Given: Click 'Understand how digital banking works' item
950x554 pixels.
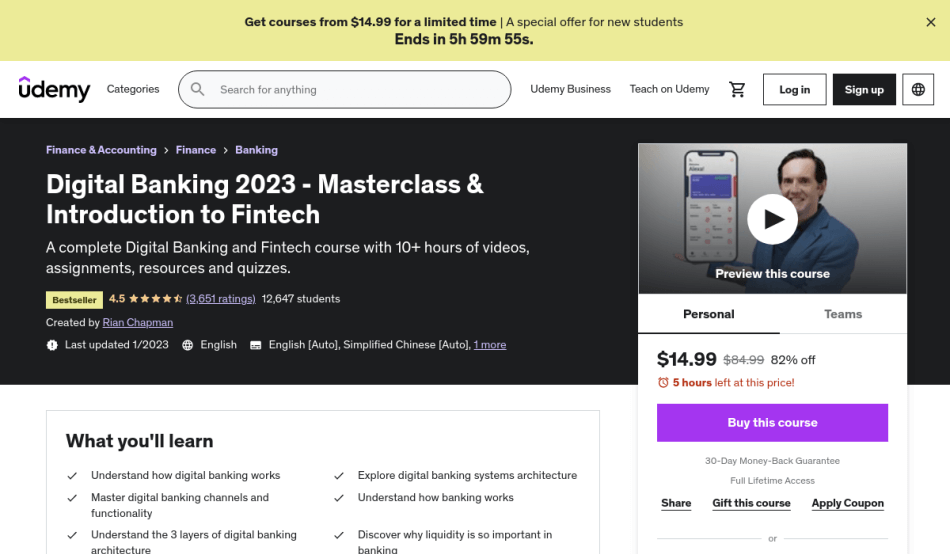Looking at the screenshot, I should click(x=185, y=475).
